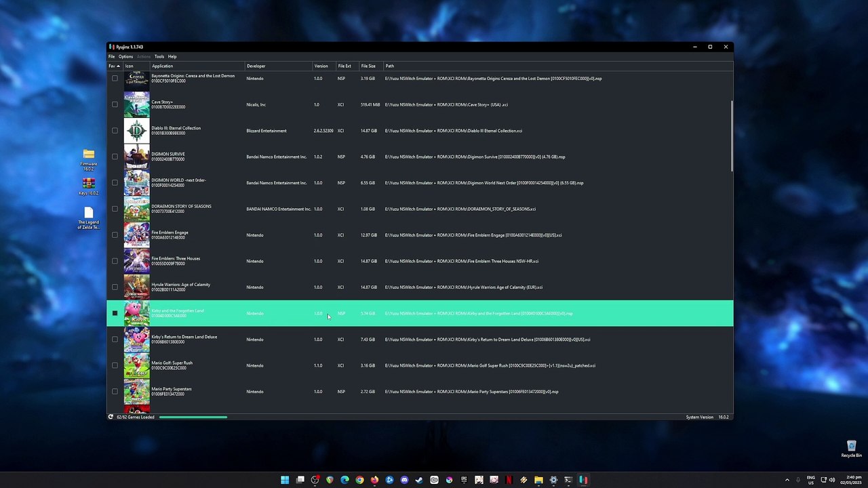Open Steam from the taskbar
Image resolution: width=868 pixels, height=488 pixels.
point(419,480)
